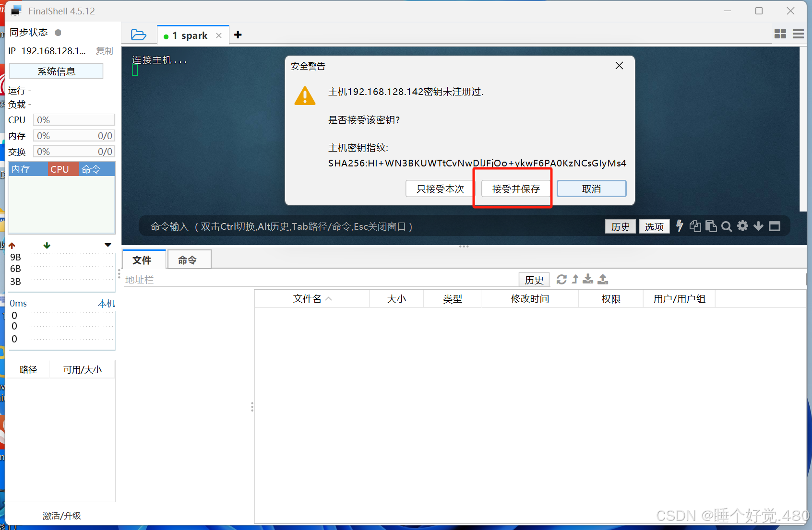Open settings gear in command toolbar
Viewport: 812px width, 530px height.
(x=742, y=226)
